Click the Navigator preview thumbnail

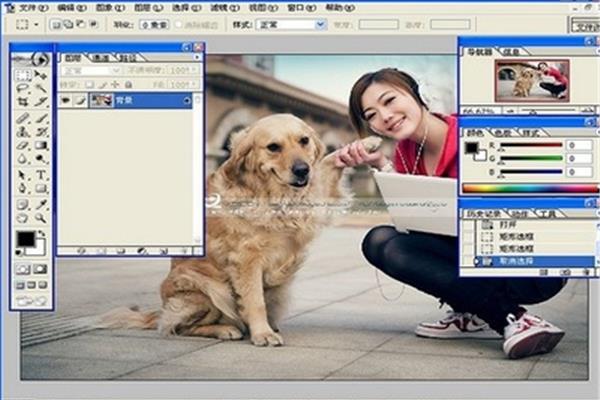[x=532, y=81]
